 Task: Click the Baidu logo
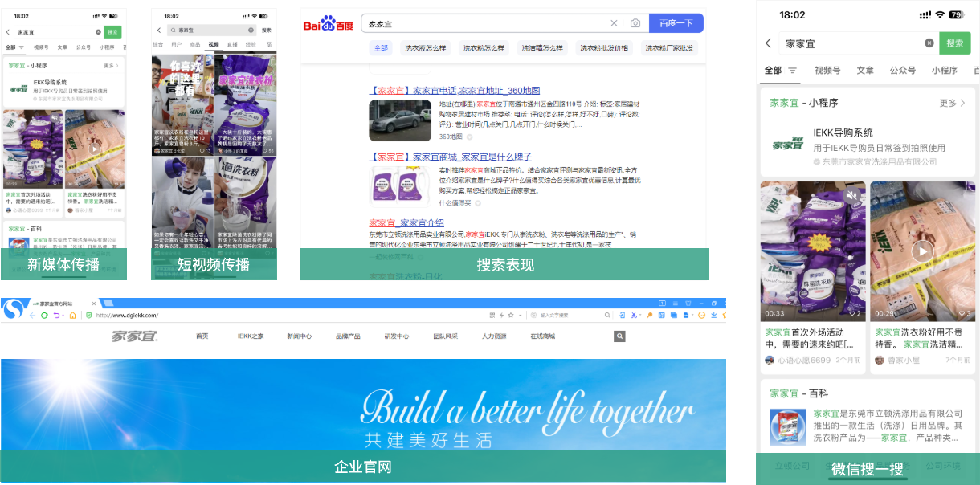point(328,25)
